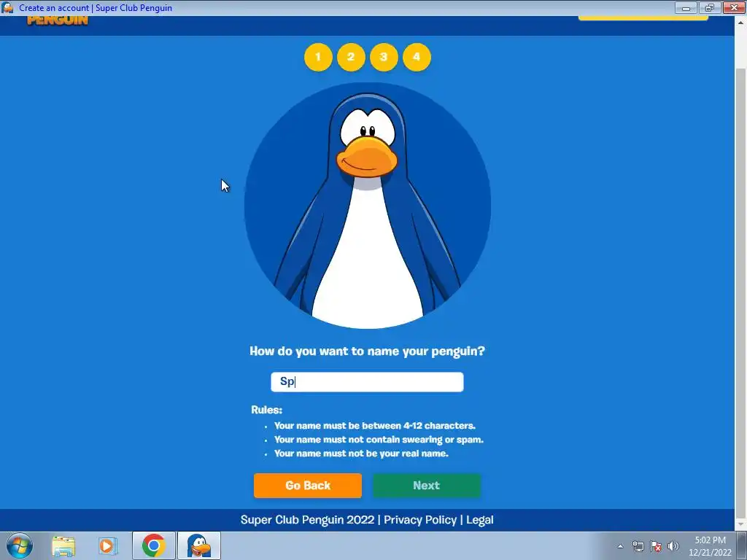Viewport: 747px width, 560px height.
Task: Click the orange Go Back button
Action: point(308,485)
